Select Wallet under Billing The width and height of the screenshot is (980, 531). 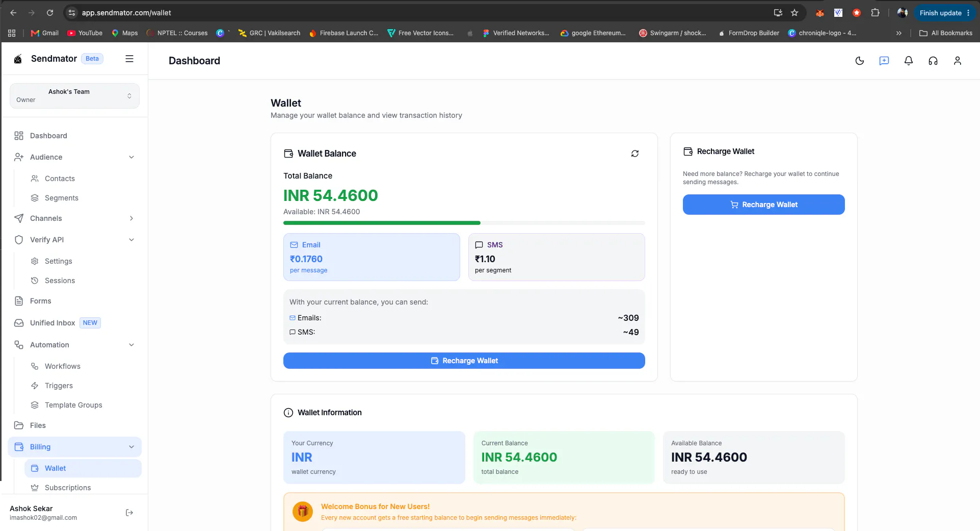83,468
